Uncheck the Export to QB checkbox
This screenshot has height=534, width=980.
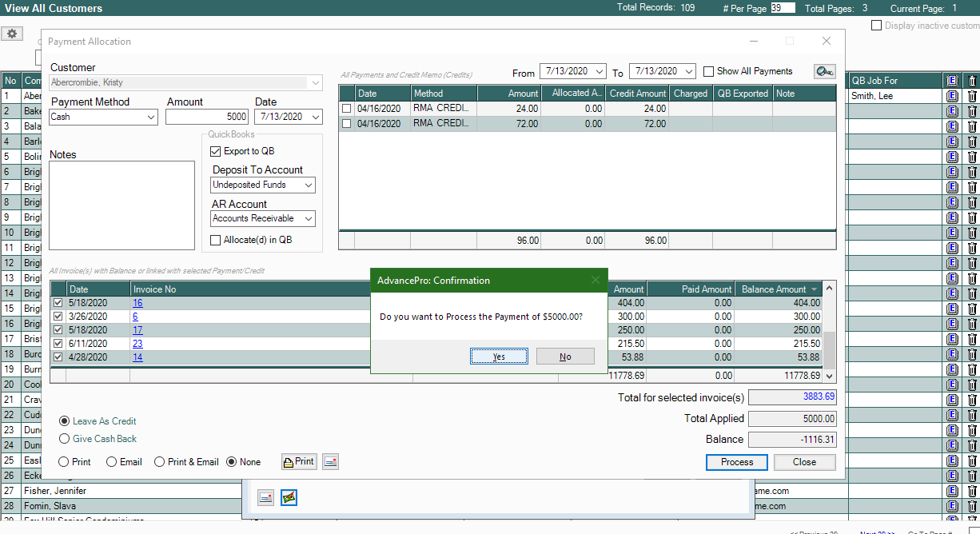[x=216, y=151]
